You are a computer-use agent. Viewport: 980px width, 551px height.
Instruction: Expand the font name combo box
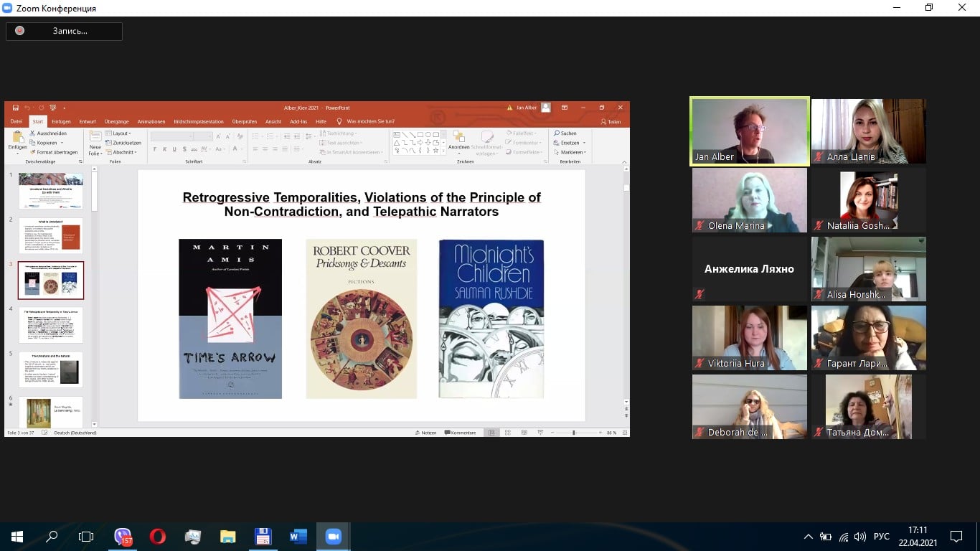190,136
